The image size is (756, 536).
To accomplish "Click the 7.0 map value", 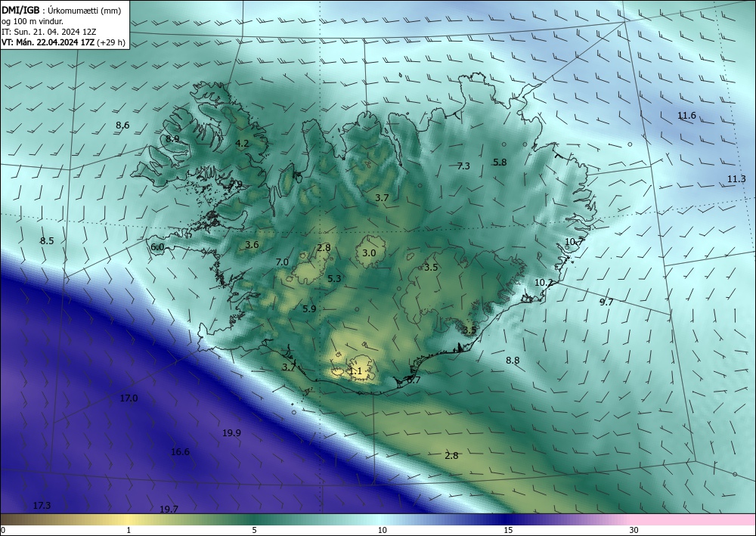I will [x=282, y=262].
